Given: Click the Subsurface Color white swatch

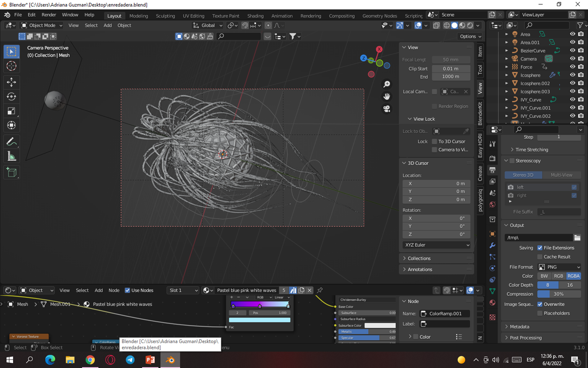Looking at the screenshot, I should tap(380, 325).
